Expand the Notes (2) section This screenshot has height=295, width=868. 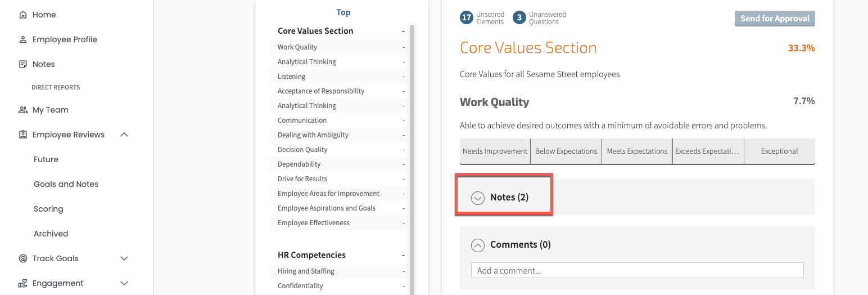pyautogui.click(x=478, y=198)
